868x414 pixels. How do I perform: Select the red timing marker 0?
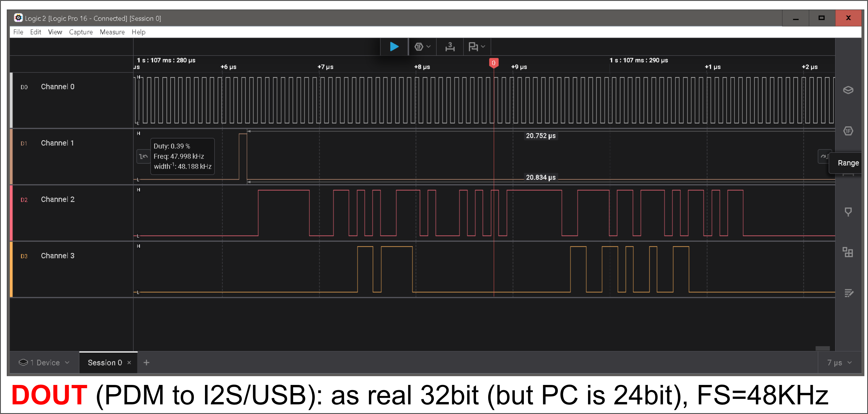(493, 63)
